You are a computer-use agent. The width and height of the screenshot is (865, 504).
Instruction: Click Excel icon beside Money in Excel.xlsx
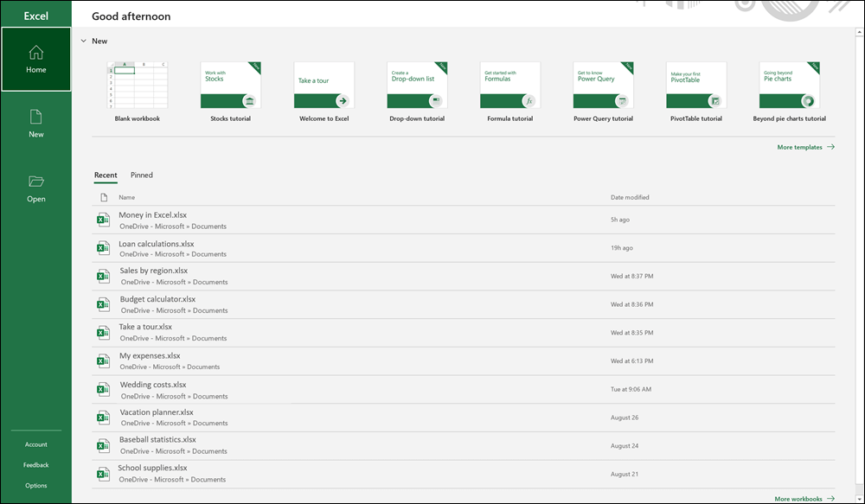[103, 220]
